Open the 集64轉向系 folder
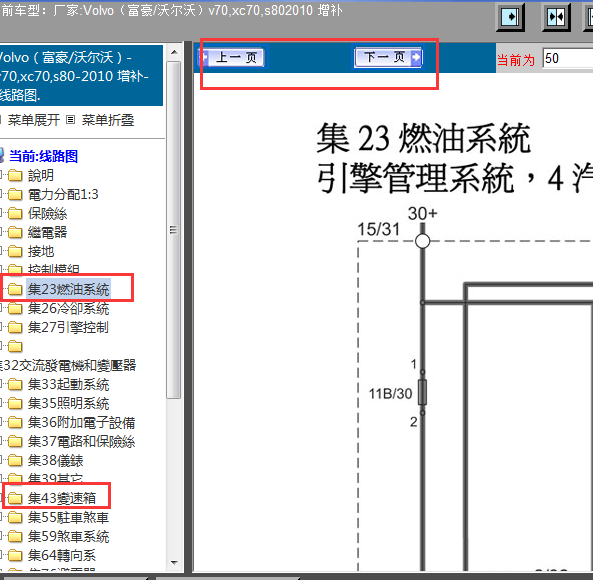Viewport: 593px width, 580px height. [62, 555]
